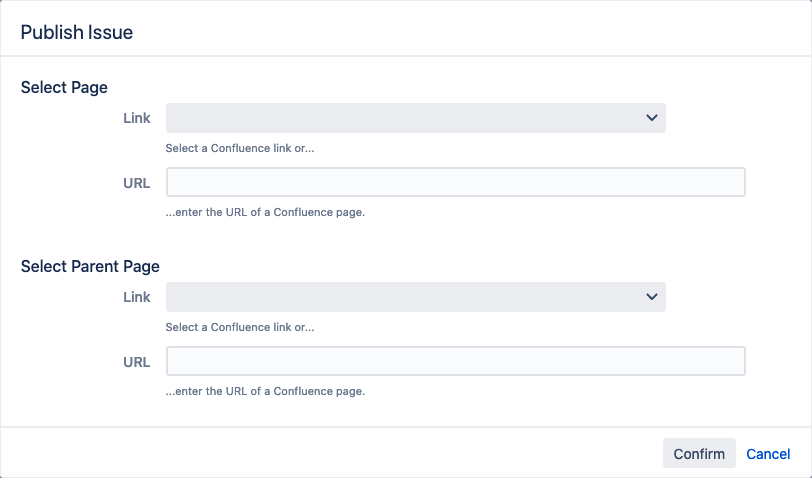
Task: Click the URL label under Select Page
Action: point(137,183)
